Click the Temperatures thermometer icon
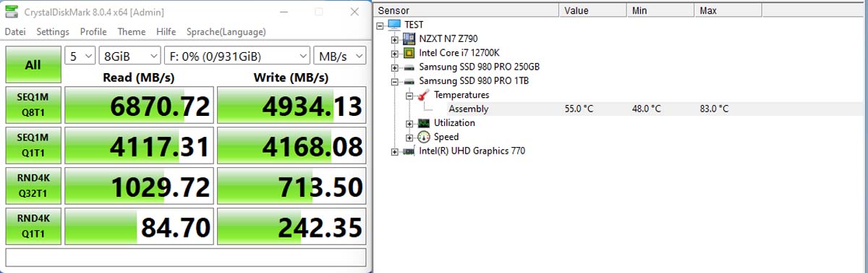The height and width of the screenshot is (273, 868). click(423, 95)
